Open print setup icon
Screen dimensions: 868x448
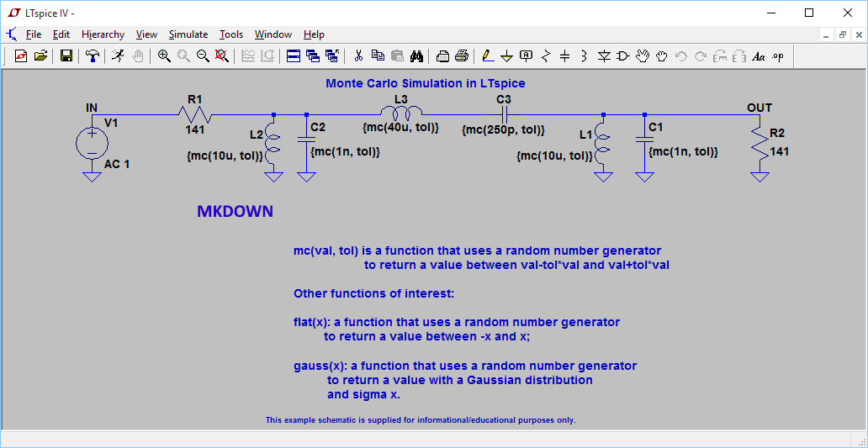tap(442, 55)
